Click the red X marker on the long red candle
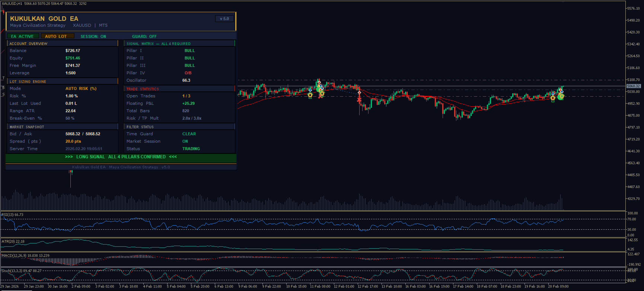Screen dimensions: 644x291 pyautogui.click(x=359, y=100)
